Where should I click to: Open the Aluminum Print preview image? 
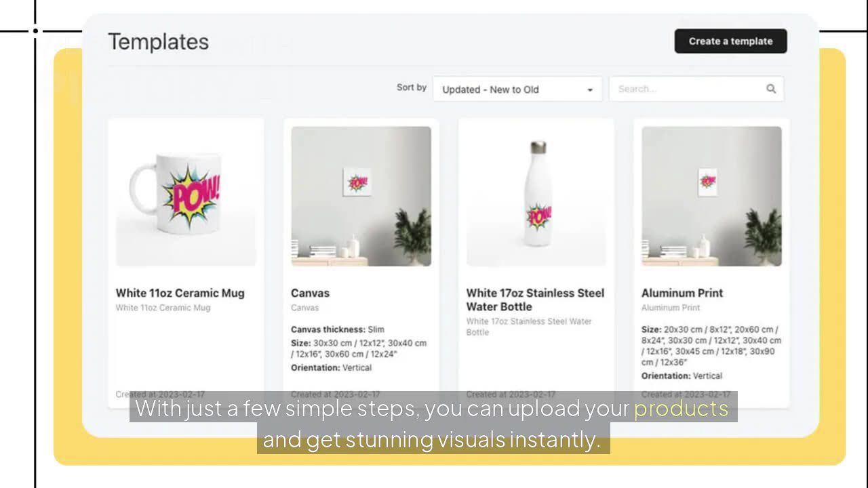pyautogui.click(x=711, y=196)
